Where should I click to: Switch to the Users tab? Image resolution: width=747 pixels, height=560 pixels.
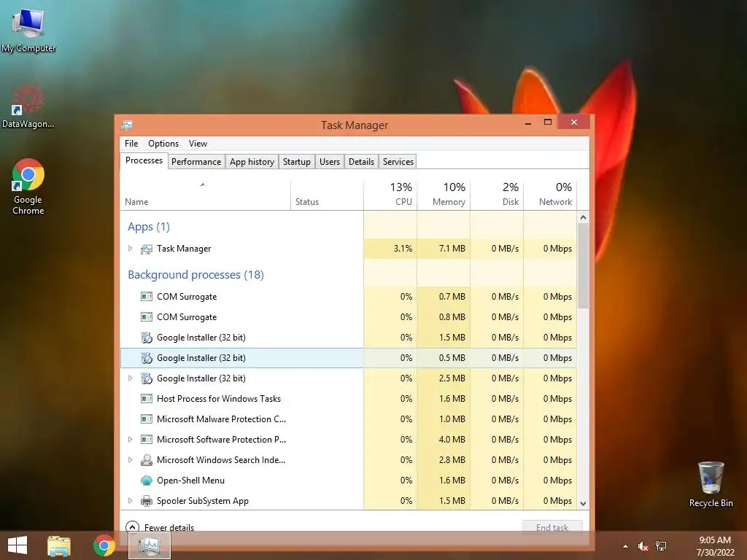330,162
